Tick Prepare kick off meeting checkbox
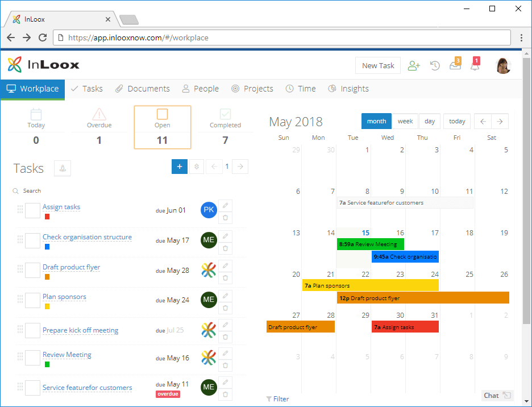532x407 pixels. point(33,330)
